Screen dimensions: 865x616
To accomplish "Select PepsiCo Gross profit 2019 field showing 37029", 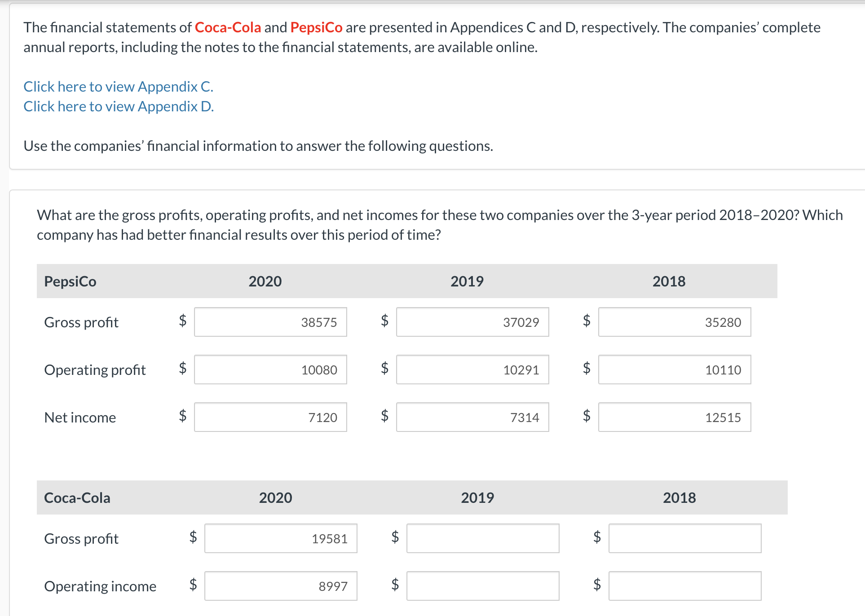I will tap(472, 322).
